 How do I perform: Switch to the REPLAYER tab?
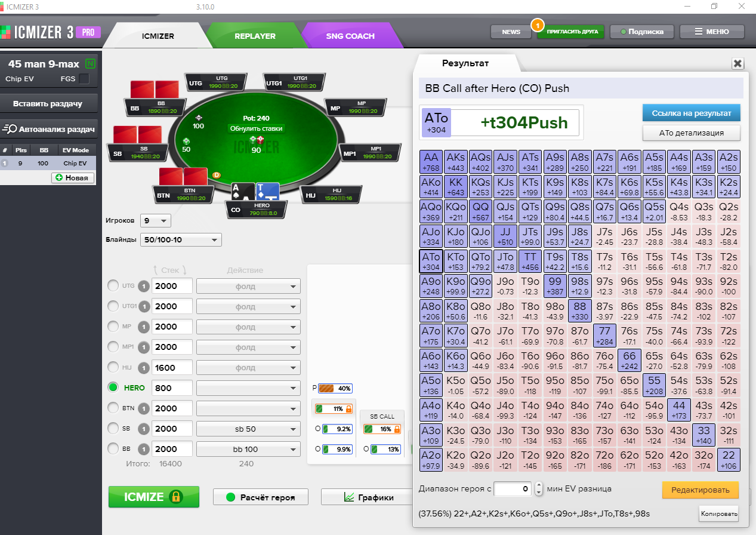[255, 36]
